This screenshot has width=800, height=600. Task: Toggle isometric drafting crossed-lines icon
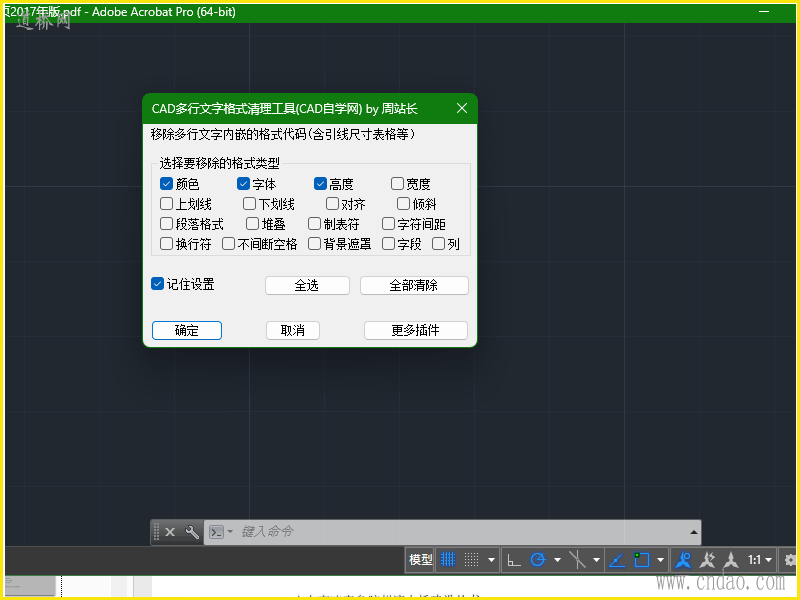click(x=577, y=560)
